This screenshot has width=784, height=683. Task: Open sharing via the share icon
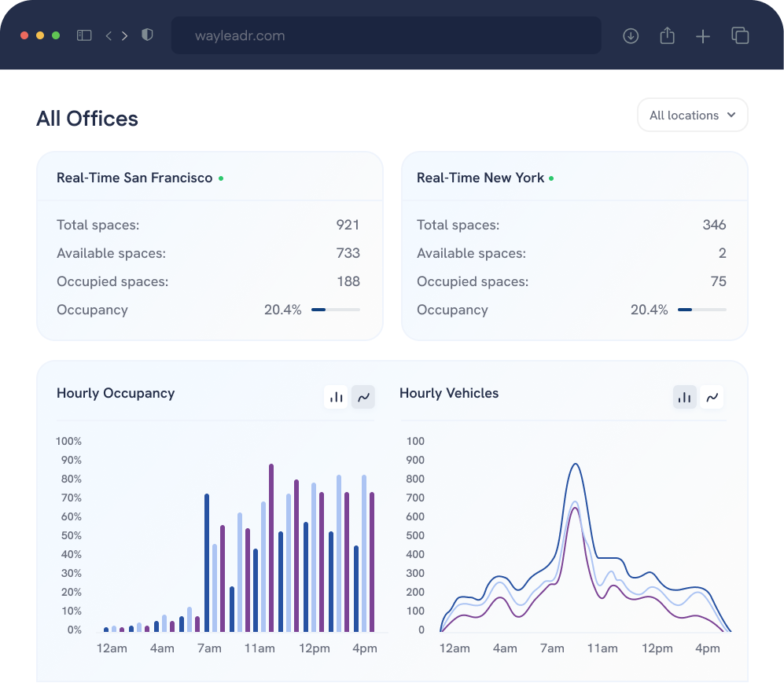click(x=667, y=35)
